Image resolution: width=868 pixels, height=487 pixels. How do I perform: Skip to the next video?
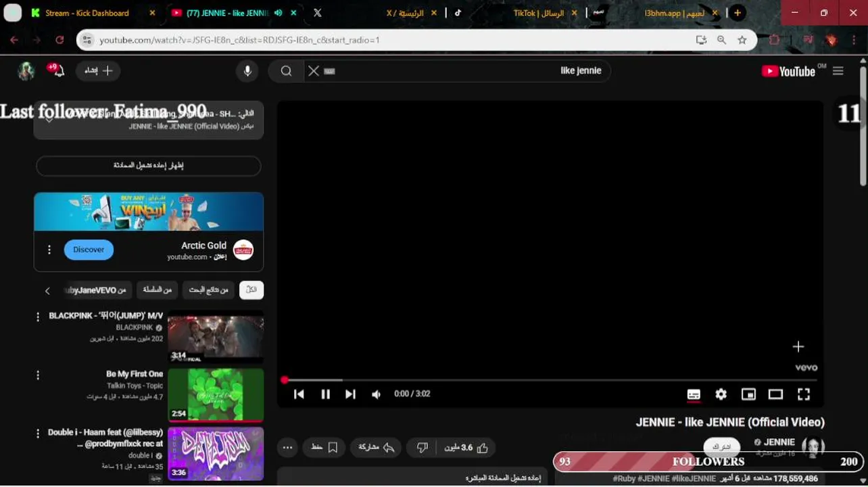350,394
